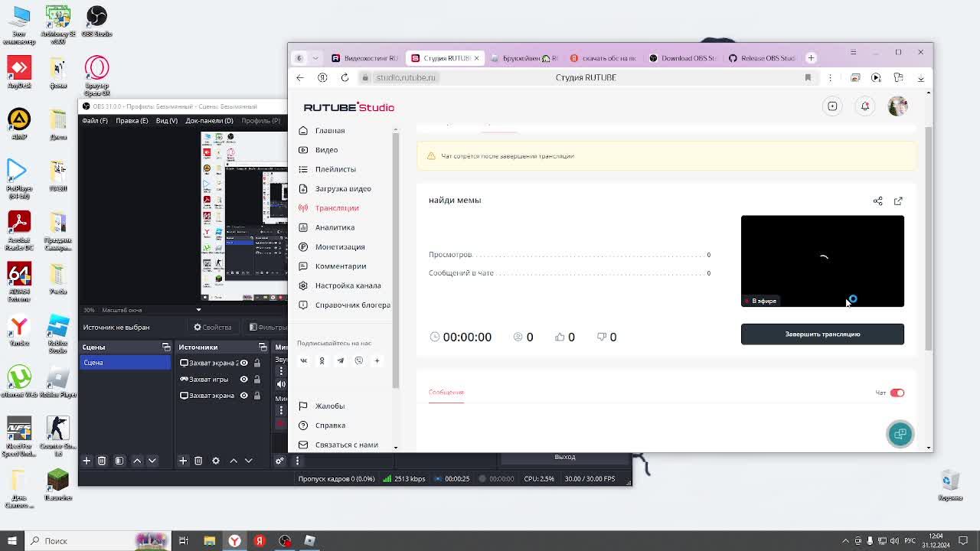Click the OBS Выход button

click(x=565, y=458)
